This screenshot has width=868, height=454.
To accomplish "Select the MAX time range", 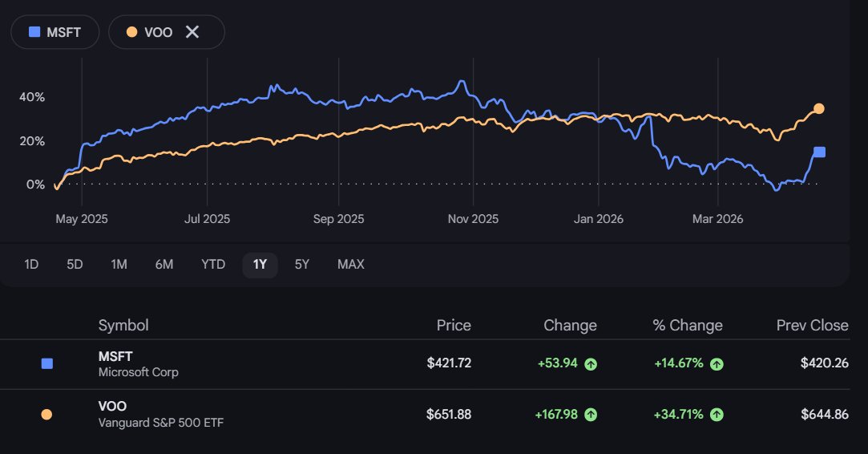I will click(351, 265).
